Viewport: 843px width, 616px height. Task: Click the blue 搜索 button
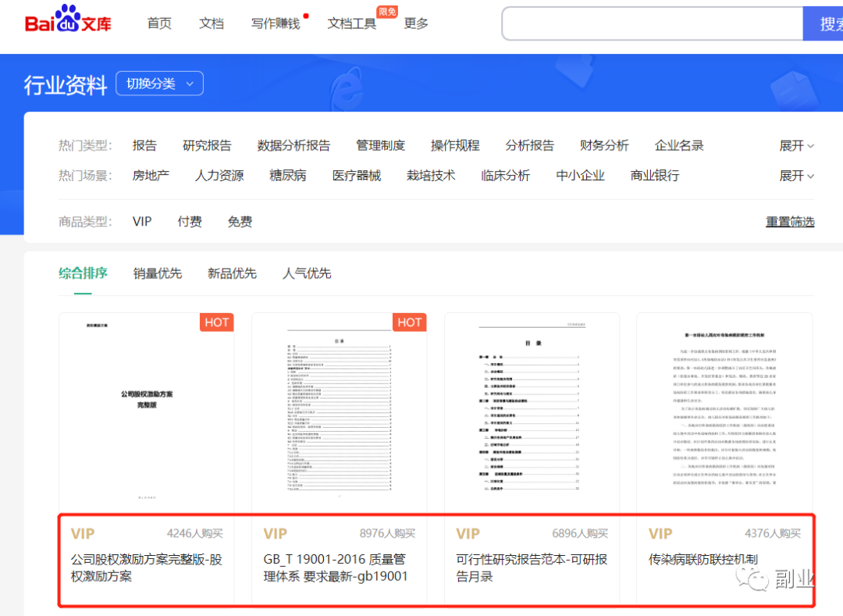(x=823, y=23)
